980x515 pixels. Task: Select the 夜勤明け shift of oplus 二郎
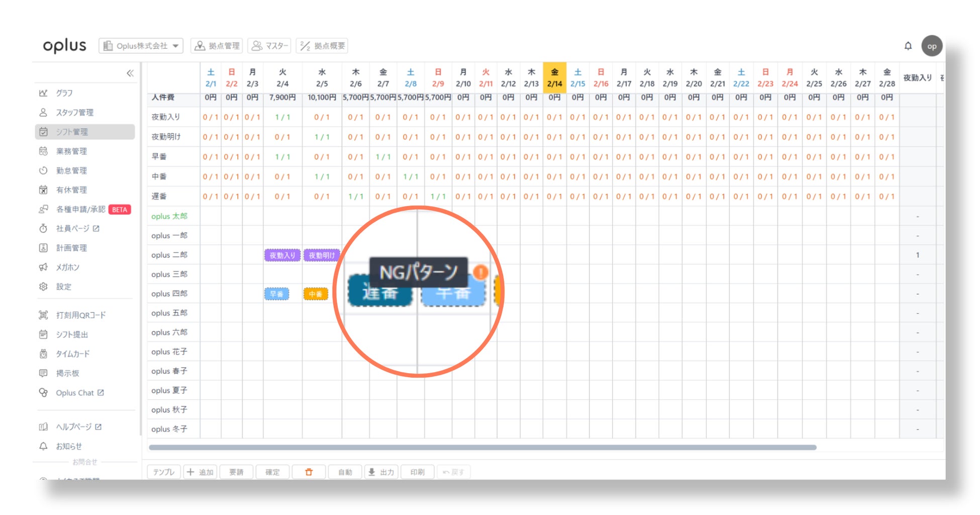coord(322,255)
